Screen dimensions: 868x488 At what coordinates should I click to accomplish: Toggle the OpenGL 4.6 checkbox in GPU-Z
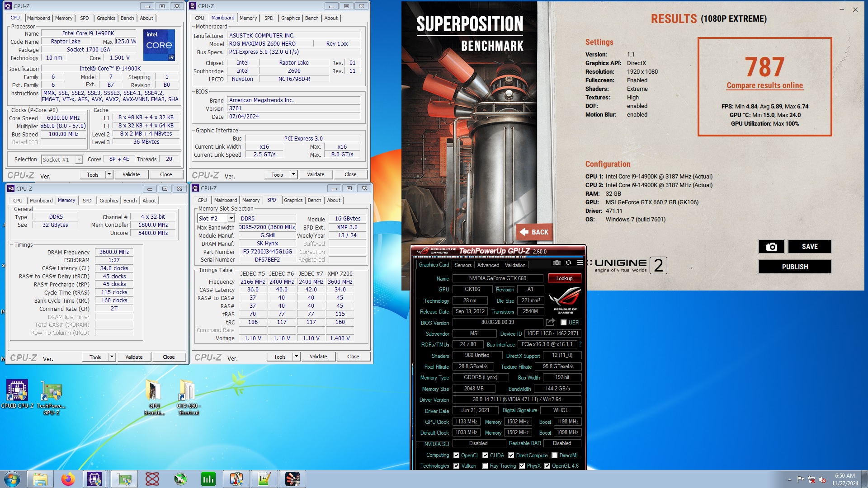547,466
